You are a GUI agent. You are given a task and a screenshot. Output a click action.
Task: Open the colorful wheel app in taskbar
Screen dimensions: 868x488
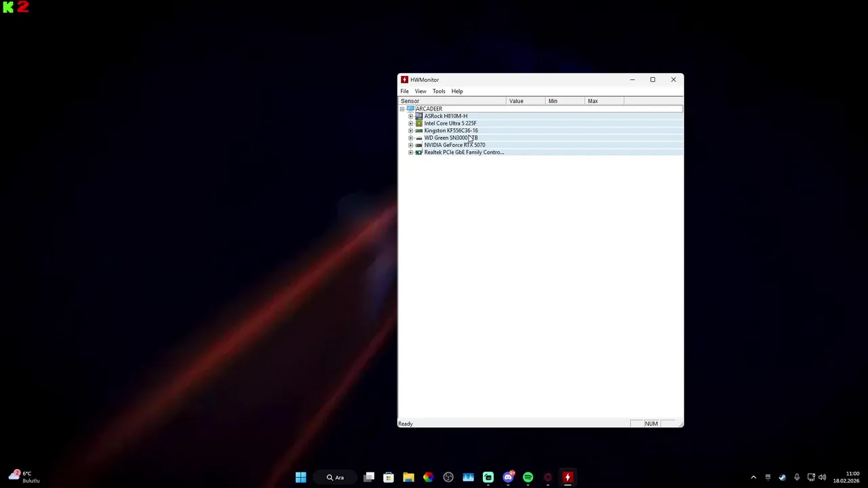(428, 477)
